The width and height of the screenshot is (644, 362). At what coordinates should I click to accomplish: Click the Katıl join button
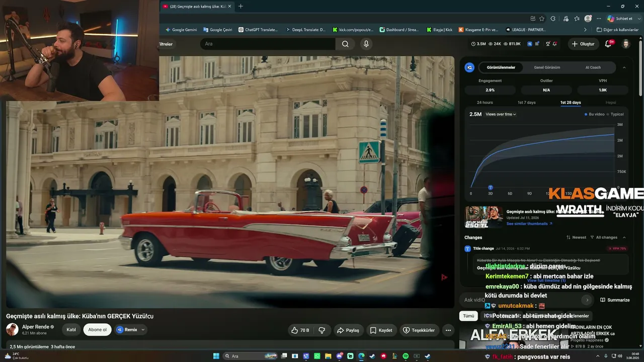coord(71,330)
